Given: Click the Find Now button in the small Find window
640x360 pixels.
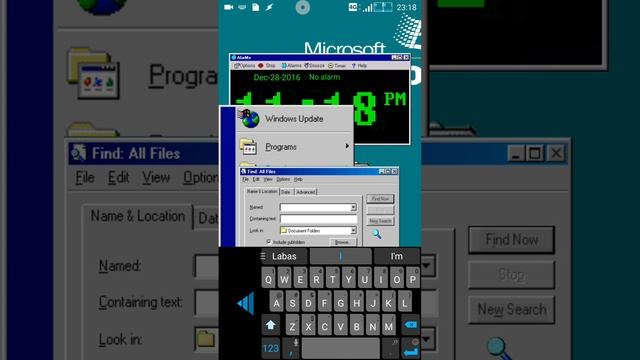Looking at the screenshot, I should click(x=380, y=199).
